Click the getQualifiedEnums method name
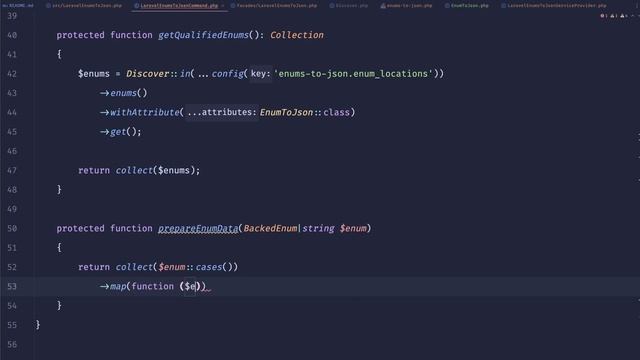Image resolution: width=640 pixels, height=360 pixels. coord(203,35)
